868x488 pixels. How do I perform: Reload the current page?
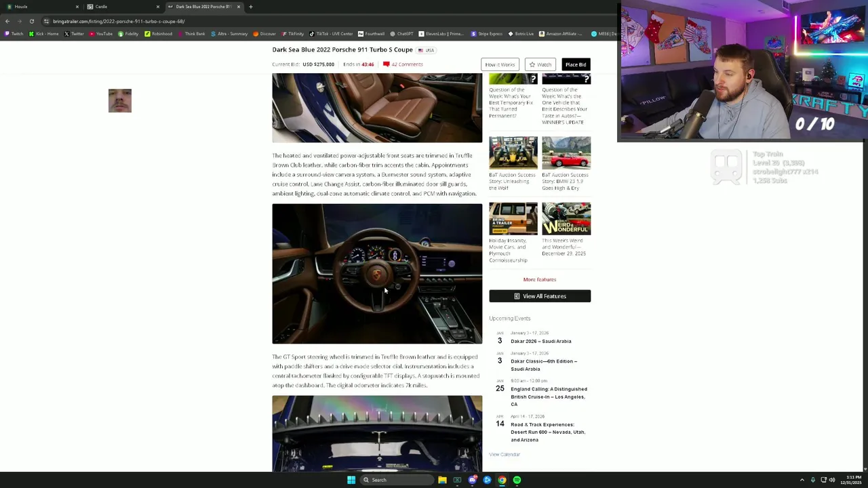[x=31, y=21]
